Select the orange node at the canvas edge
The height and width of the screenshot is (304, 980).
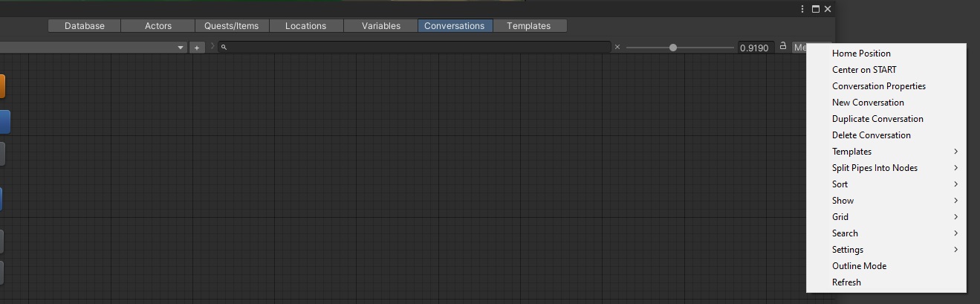tap(2, 85)
